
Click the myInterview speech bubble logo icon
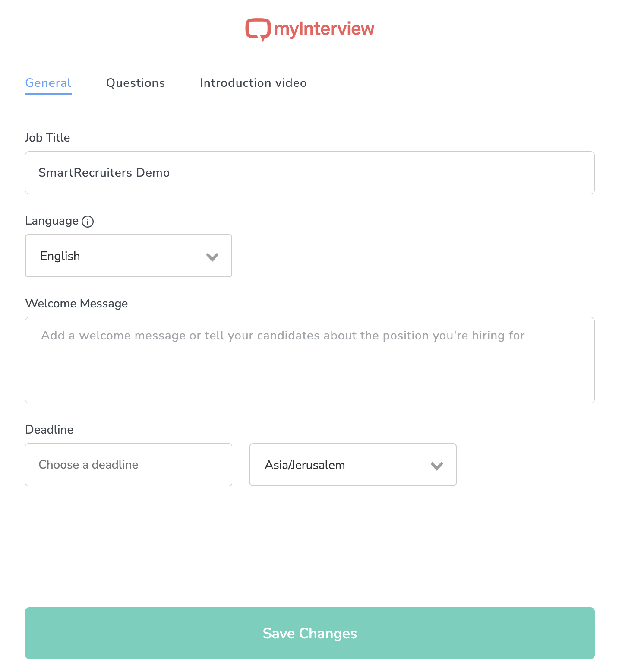tap(258, 29)
